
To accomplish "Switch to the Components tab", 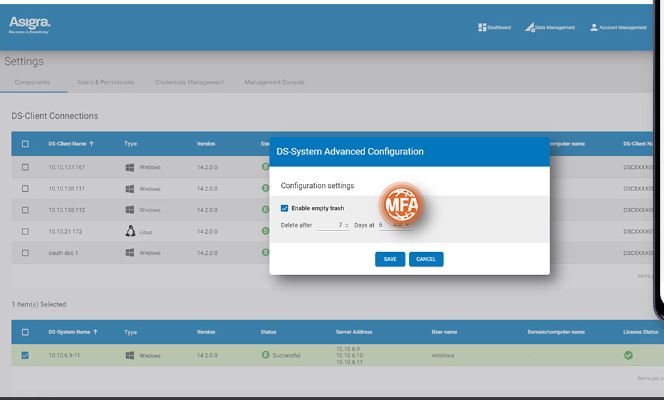I will coord(32,82).
